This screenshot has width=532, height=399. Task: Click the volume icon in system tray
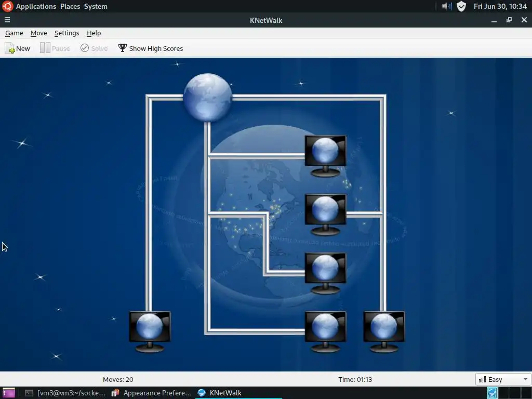coord(446,6)
